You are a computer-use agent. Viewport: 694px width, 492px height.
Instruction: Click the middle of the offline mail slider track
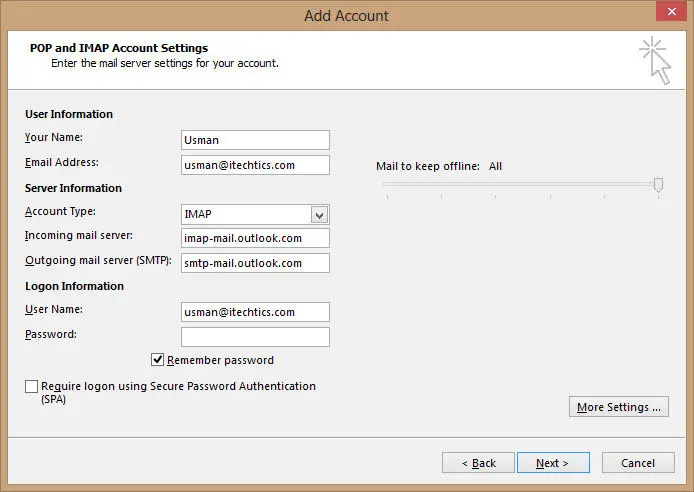(x=522, y=184)
